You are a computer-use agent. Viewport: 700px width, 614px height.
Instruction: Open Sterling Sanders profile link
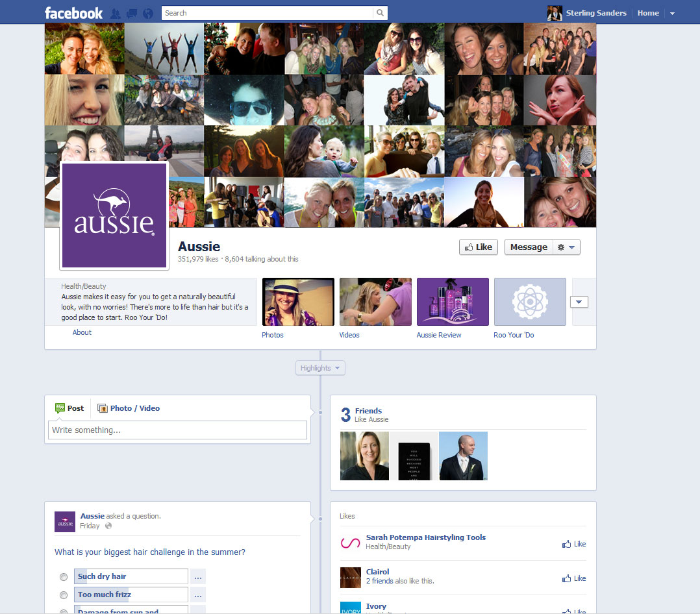(596, 13)
